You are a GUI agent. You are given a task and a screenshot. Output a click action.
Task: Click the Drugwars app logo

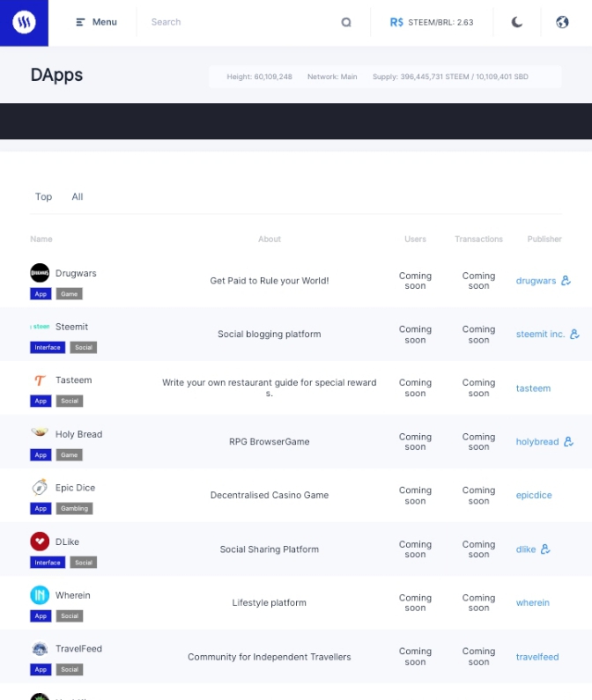click(40, 273)
